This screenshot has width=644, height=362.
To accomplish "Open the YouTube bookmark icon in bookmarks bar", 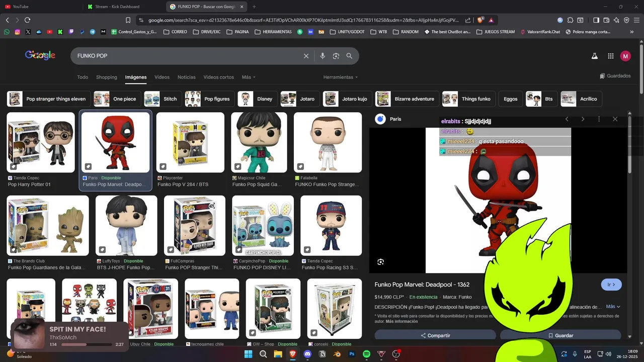I will pos(49,32).
